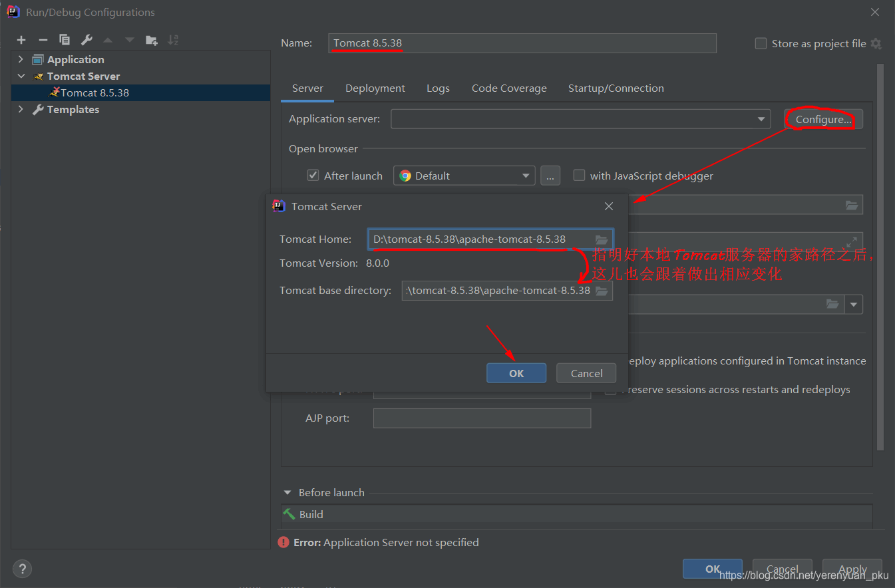Click Cancel in Tomcat Server dialog
895x588 pixels.
click(x=586, y=373)
